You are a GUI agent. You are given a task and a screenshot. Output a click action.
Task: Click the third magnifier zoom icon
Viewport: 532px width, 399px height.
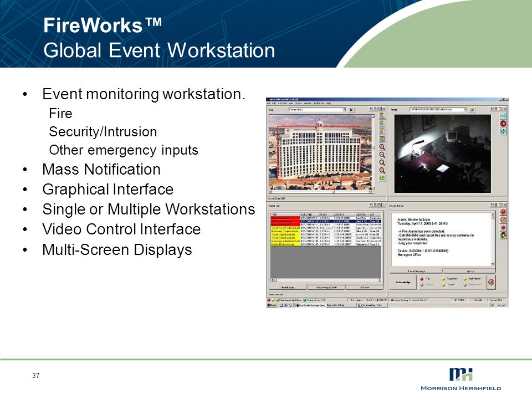pos(382,162)
